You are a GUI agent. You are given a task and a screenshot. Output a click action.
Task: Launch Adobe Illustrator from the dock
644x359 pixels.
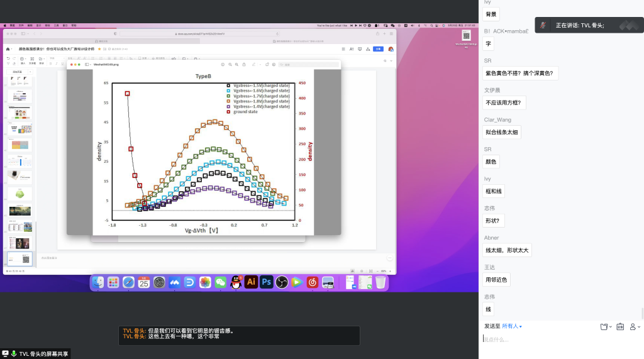pyautogui.click(x=251, y=282)
